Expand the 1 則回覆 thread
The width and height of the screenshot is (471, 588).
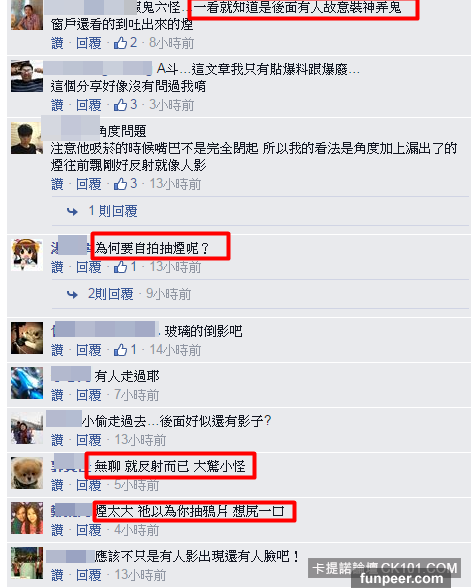(113, 211)
